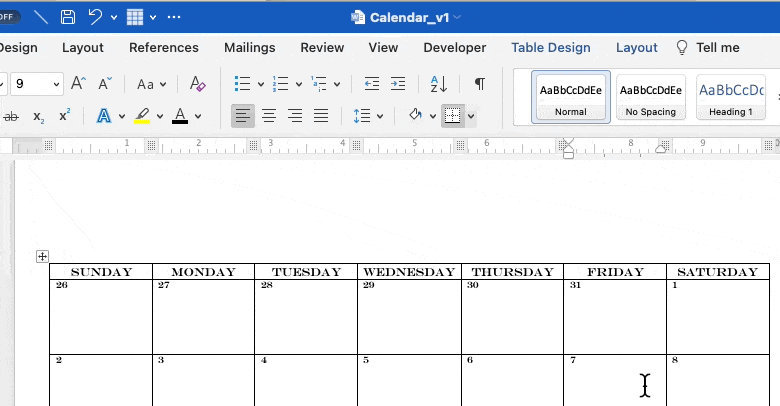This screenshot has width=780, height=406.
Task: Toggle center text alignment
Action: coord(269,116)
